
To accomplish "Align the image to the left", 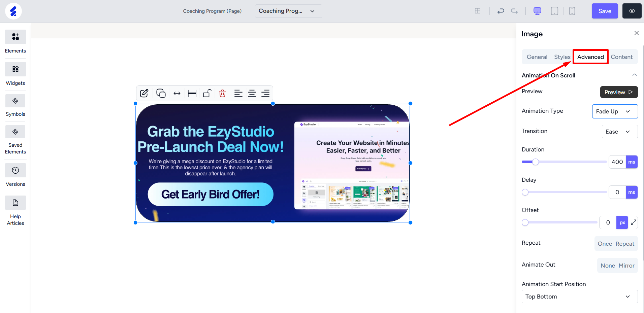I will pos(238,93).
